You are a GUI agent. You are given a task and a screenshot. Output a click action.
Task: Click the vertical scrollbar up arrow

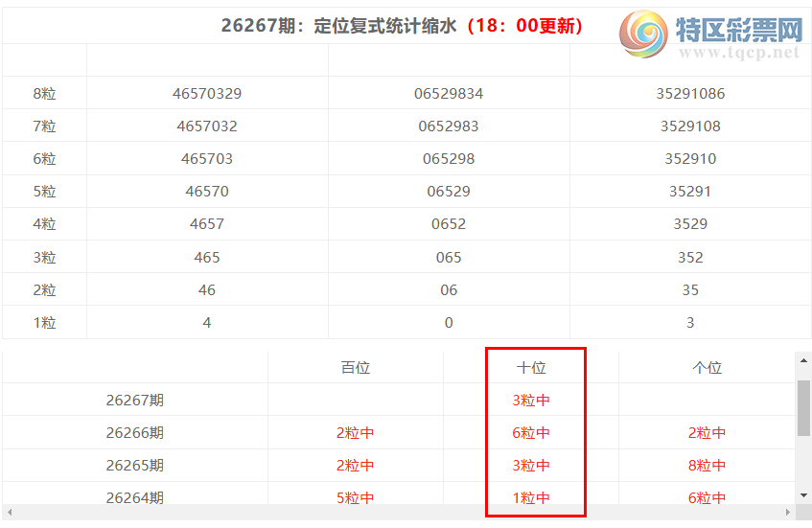(x=803, y=360)
